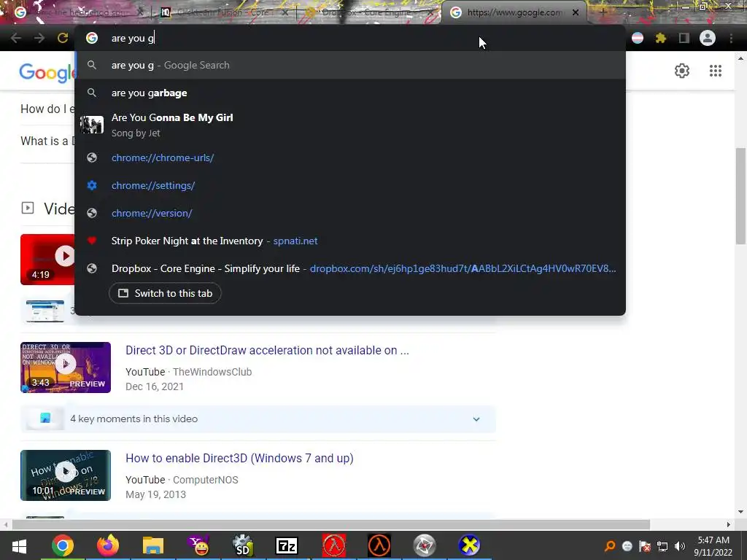
Task: Click the network tray icon
Action: (662, 546)
